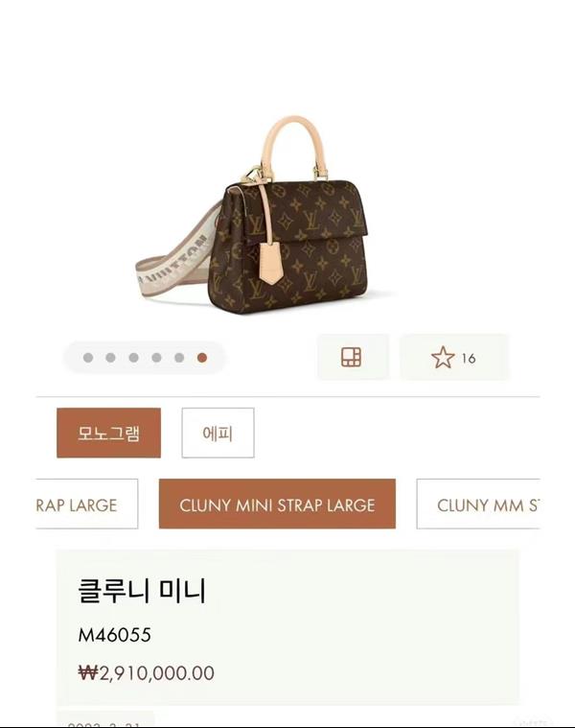Go to the second carousel image dot

click(111, 358)
